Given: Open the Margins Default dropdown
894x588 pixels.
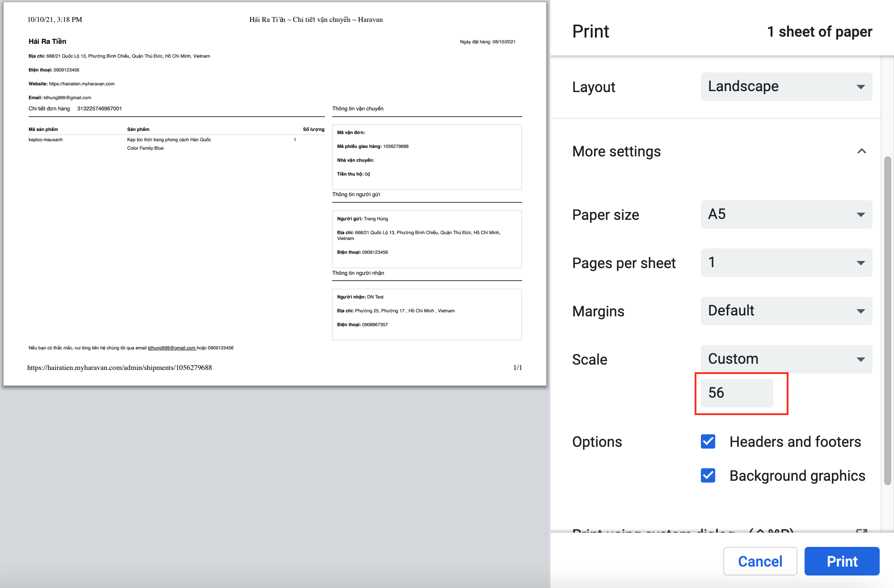Looking at the screenshot, I should pyautogui.click(x=786, y=311).
